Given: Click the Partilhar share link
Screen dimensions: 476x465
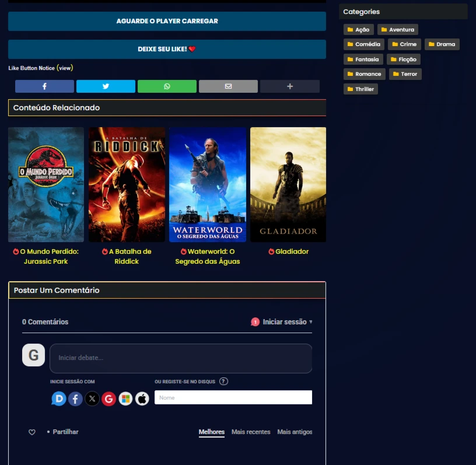Looking at the screenshot, I should [x=65, y=432].
